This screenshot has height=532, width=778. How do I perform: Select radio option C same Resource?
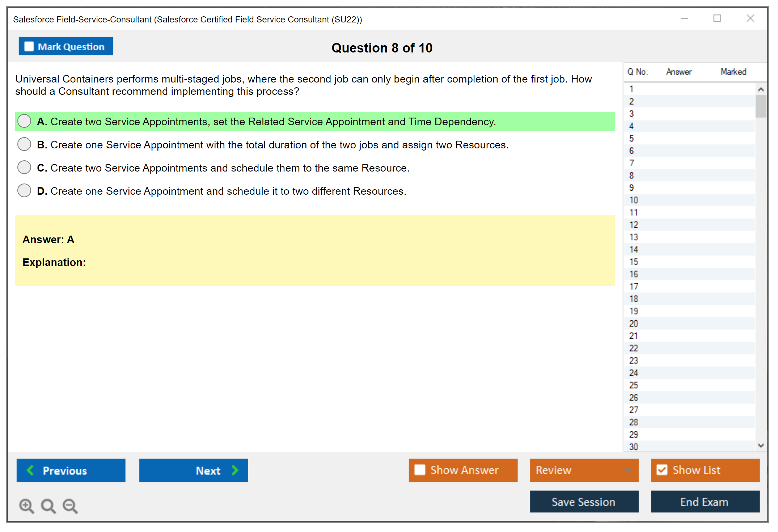[24, 168]
